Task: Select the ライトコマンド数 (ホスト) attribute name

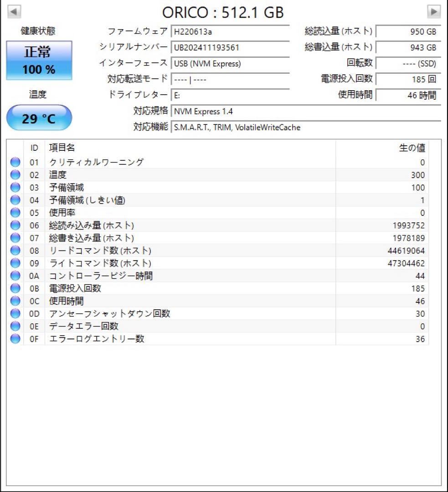Action: (x=100, y=263)
